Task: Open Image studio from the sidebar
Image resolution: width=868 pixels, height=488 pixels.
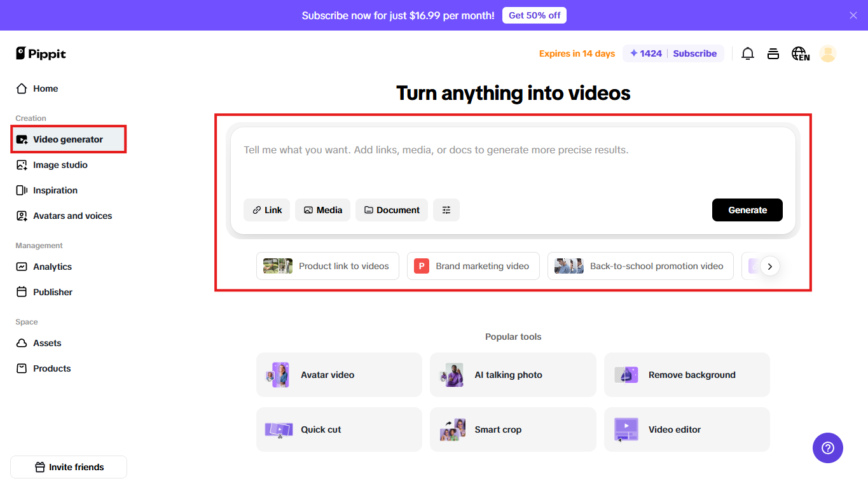Action: [x=60, y=165]
